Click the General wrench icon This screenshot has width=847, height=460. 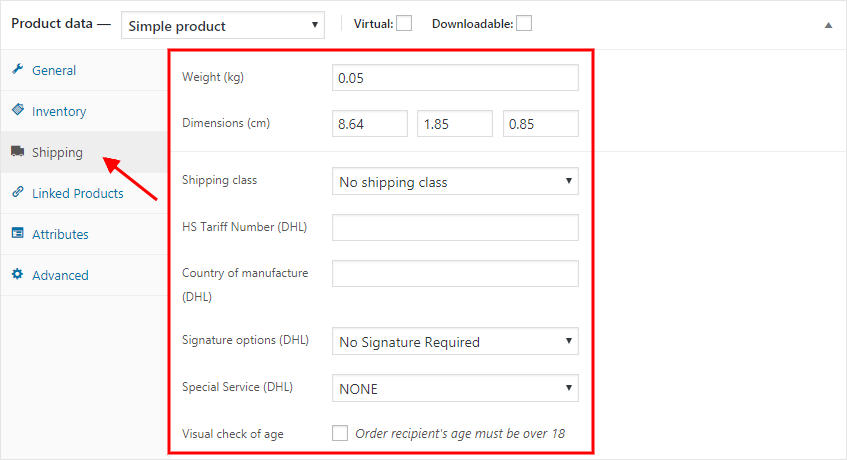18,69
